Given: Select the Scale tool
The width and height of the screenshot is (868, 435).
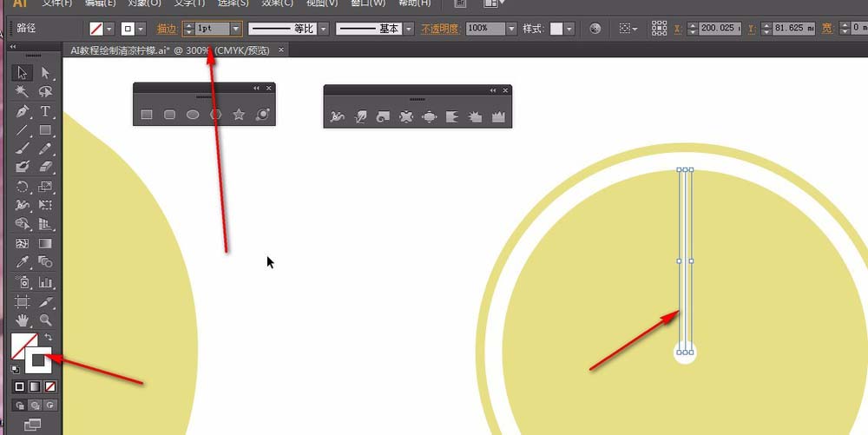Looking at the screenshot, I should click(45, 187).
